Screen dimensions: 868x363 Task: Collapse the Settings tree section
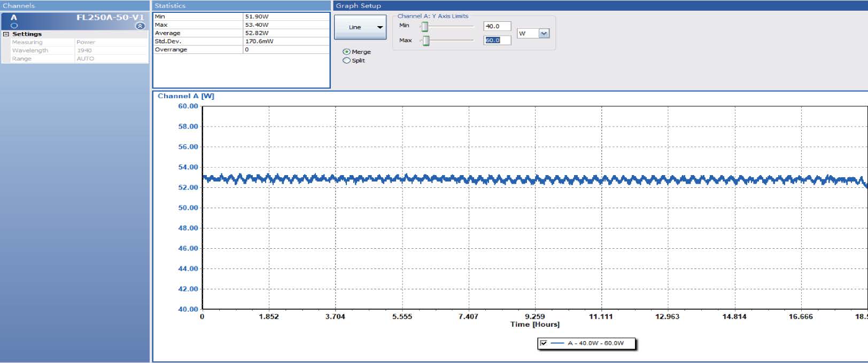(6, 34)
